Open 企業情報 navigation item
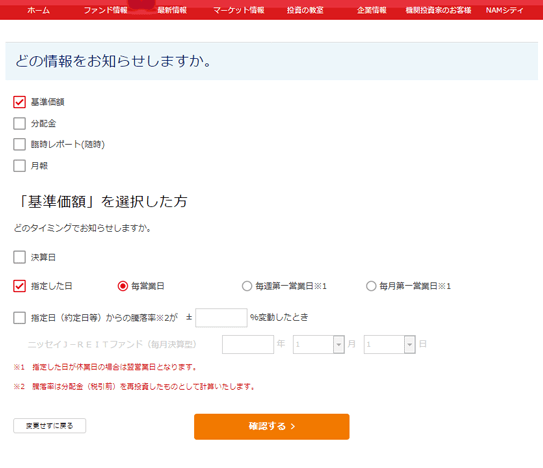Screen dimensions: 543x468 (372, 10)
